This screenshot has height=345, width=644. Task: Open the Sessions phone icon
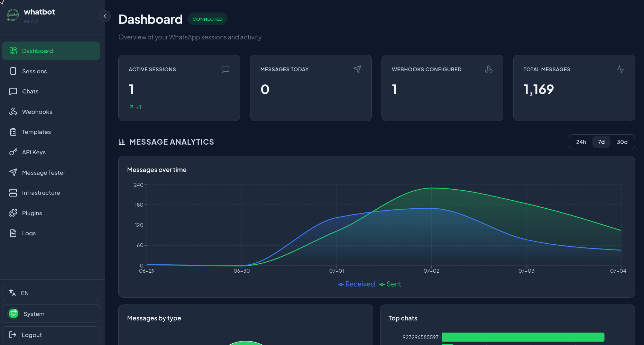(13, 71)
